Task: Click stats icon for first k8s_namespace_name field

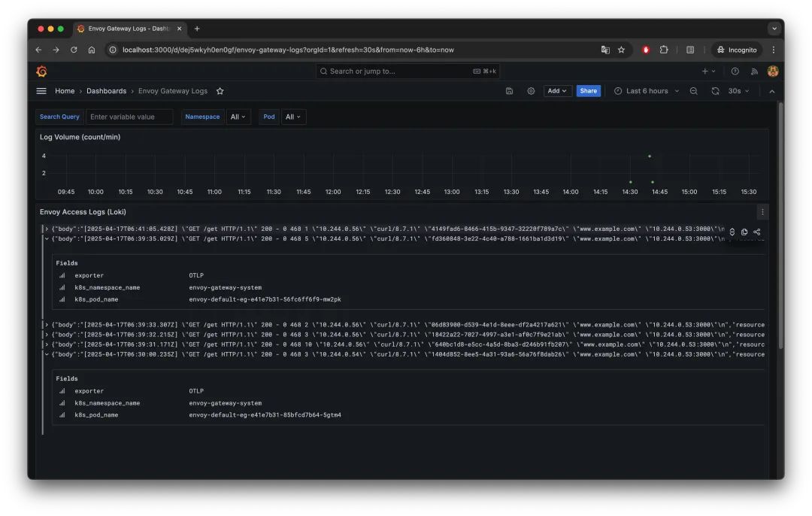Action: [62, 287]
